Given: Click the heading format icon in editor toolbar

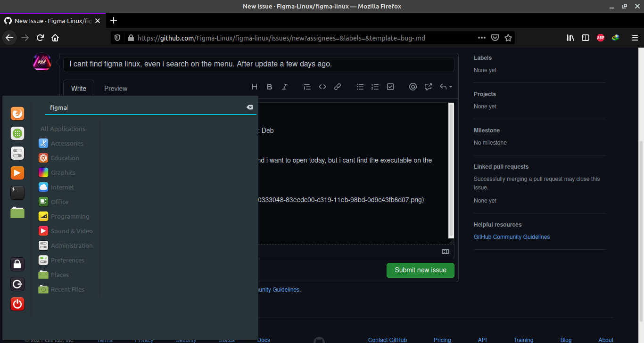Looking at the screenshot, I should pos(255,87).
